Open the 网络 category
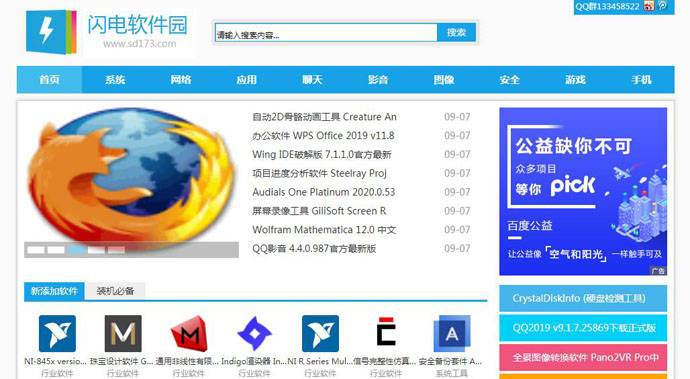This screenshot has height=379, width=690. point(181,80)
